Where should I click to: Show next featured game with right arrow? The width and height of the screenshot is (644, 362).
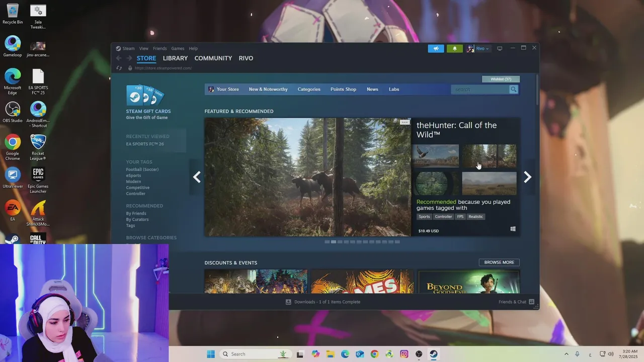527,177
